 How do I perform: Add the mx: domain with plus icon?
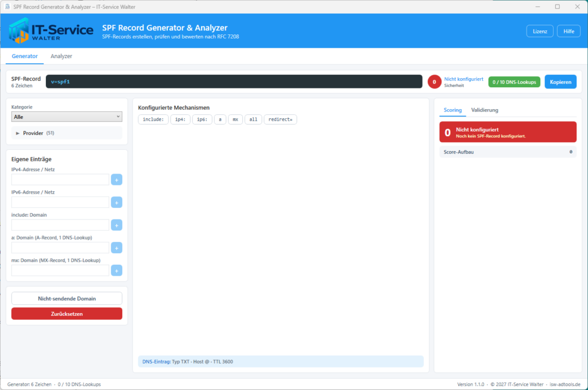[117, 271]
